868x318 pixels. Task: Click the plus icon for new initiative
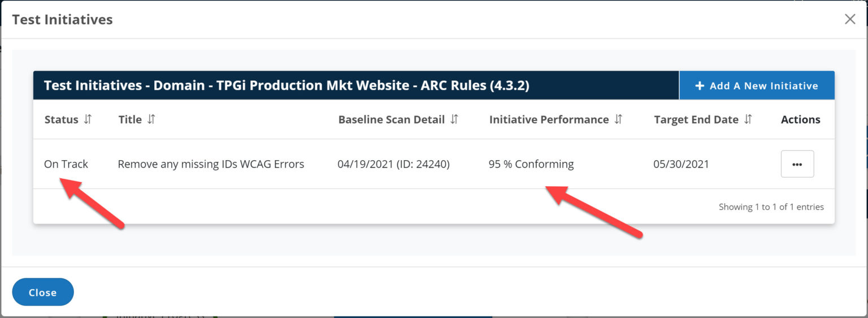click(700, 86)
